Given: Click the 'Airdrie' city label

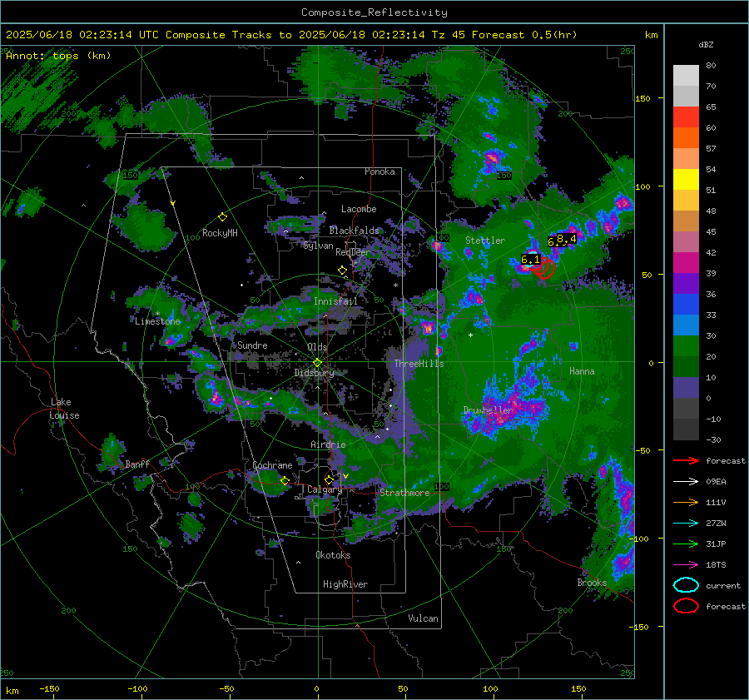Looking at the screenshot, I should [x=328, y=444].
